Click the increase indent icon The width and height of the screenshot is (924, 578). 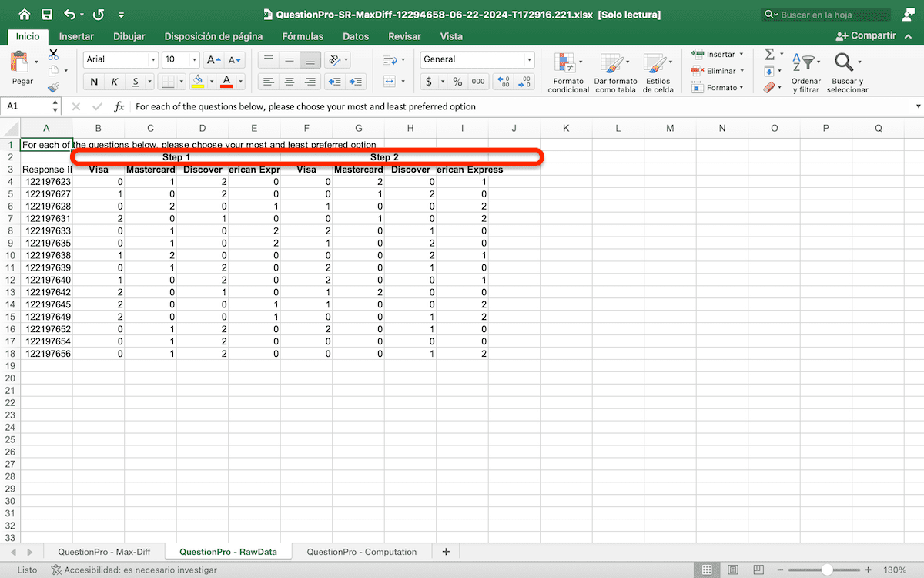click(356, 82)
